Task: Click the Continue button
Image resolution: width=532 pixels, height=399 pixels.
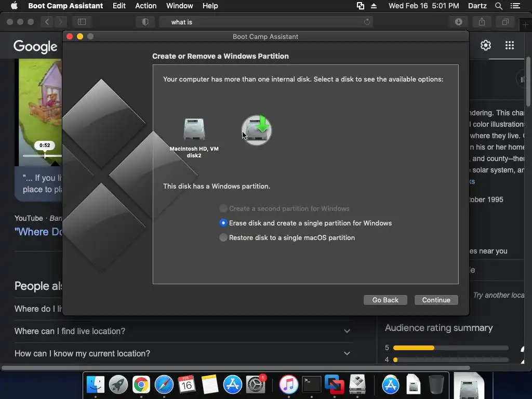Action: coord(436,300)
